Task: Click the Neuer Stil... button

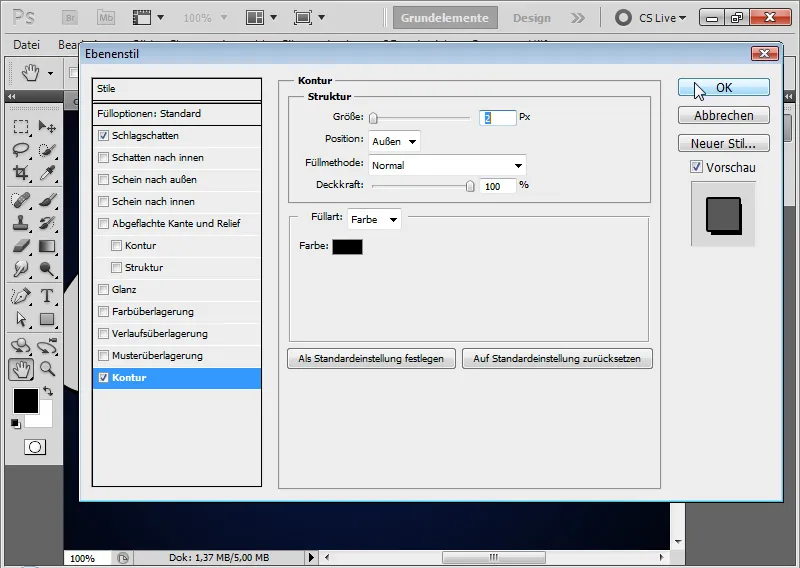Action: tap(723, 143)
